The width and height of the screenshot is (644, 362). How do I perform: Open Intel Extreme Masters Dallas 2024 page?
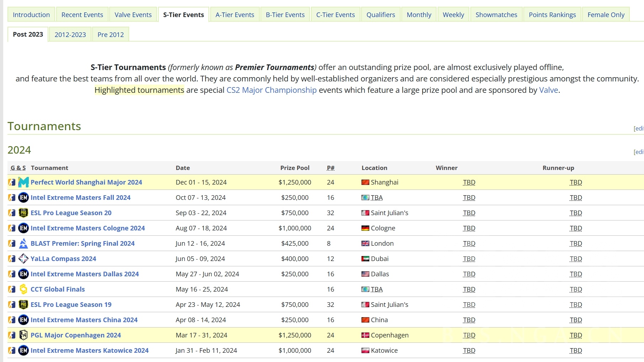pyautogui.click(x=84, y=274)
